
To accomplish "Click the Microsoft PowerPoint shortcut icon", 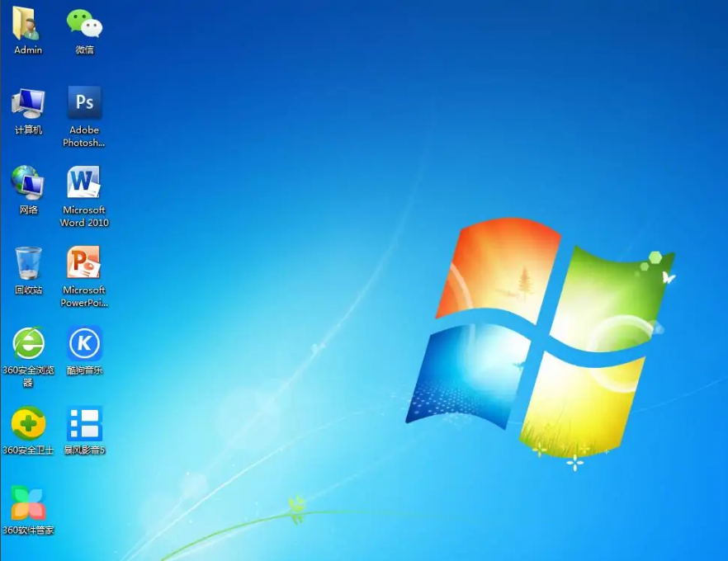I will pos(84,262).
